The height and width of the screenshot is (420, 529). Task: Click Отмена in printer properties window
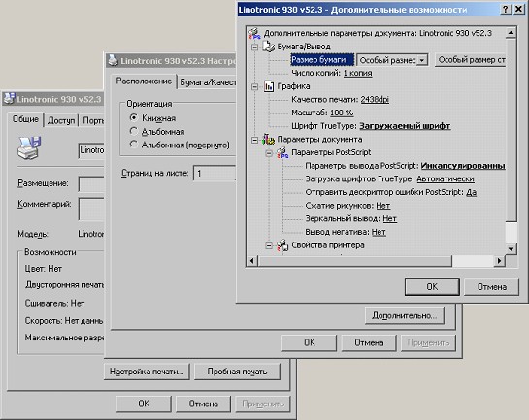tap(204, 404)
